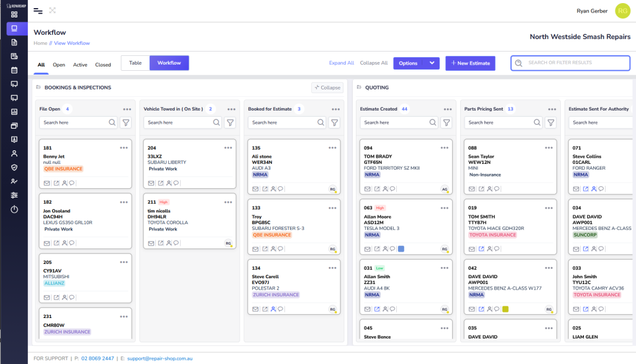The image size is (636, 364).
Task: Click assign-user icon on card 071 Steve Collins
Action: point(594,189)
